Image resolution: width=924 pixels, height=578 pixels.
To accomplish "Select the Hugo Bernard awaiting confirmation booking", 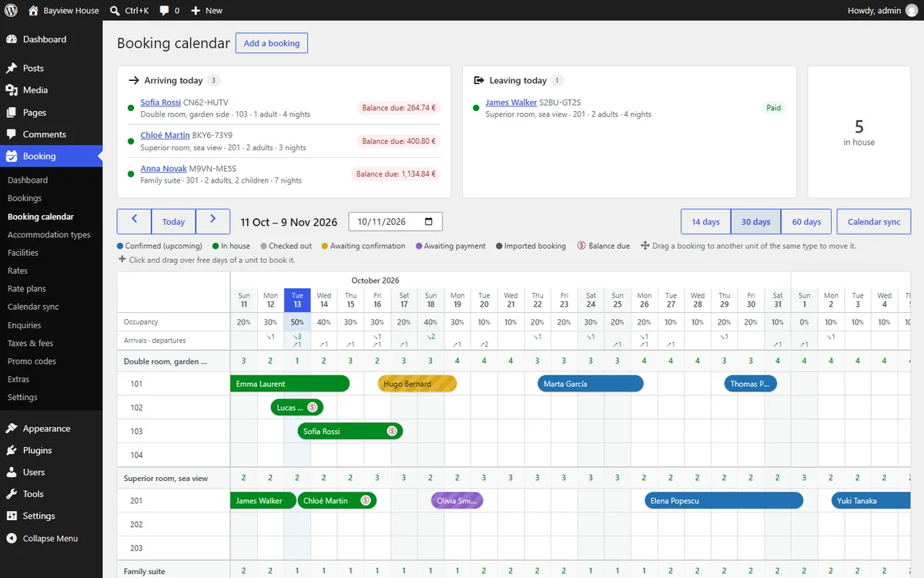I will pos(417,384).
